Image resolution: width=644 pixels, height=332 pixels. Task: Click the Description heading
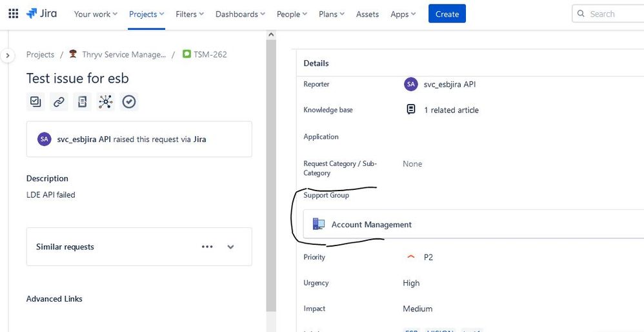pyautogui.click(x=47, y=178)
